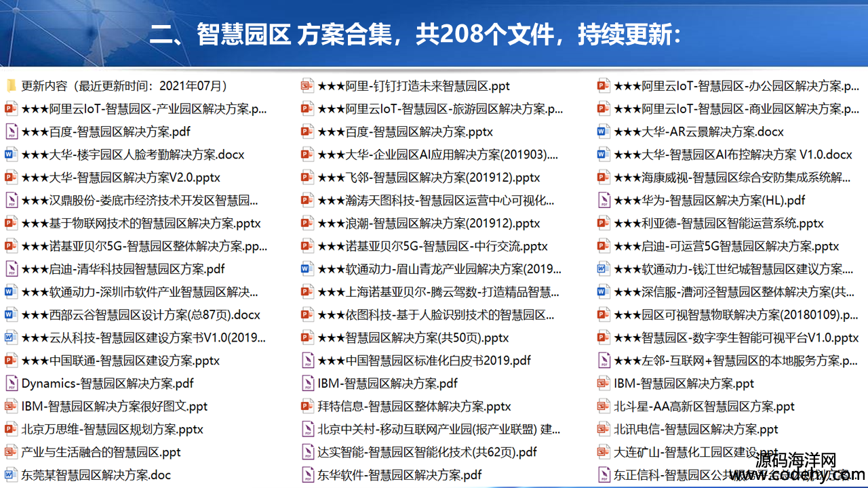Open the 更新内容 folder icon
This screenshot has height=488, width=868.
coord(11,86)
